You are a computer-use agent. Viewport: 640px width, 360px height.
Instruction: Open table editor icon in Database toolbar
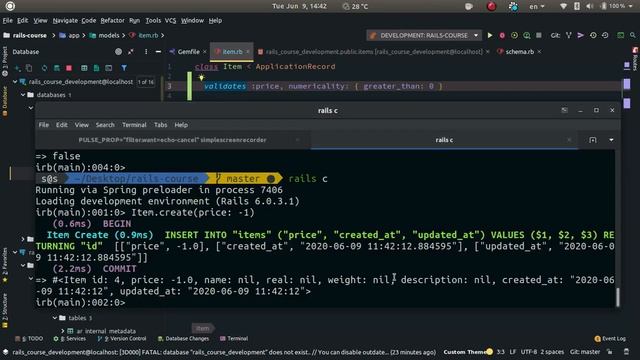(84, 68)
